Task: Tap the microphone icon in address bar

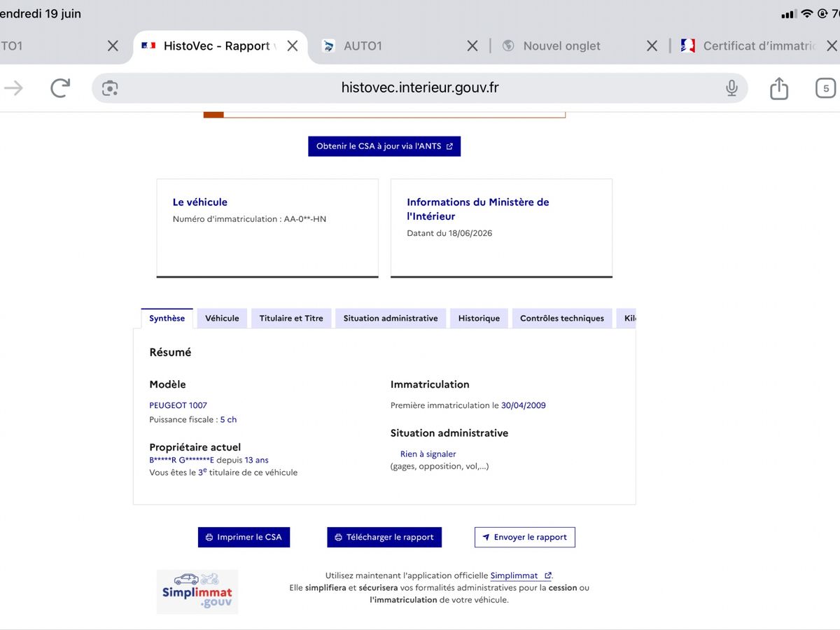Action: [731, 88]
